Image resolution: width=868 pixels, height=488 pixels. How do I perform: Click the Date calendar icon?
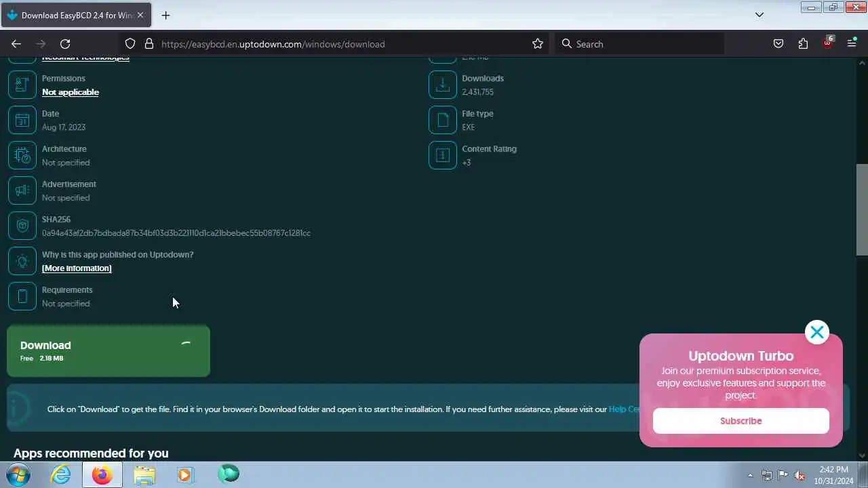[x=22, y=120]
